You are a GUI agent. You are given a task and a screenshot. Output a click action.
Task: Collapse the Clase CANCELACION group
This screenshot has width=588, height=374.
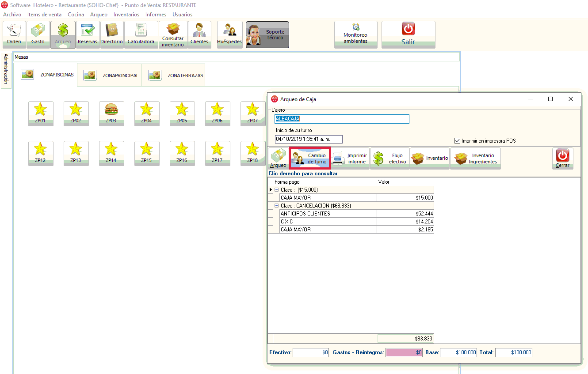point(277,206)
